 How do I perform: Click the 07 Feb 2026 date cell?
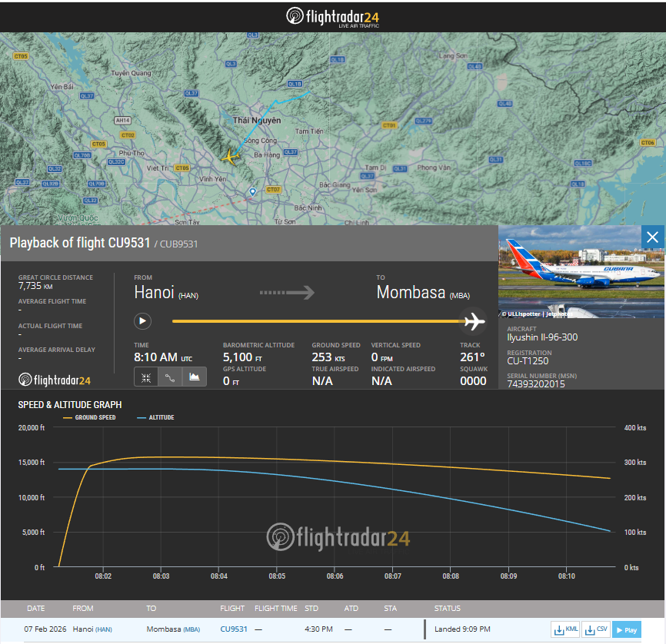pos(45,629)
